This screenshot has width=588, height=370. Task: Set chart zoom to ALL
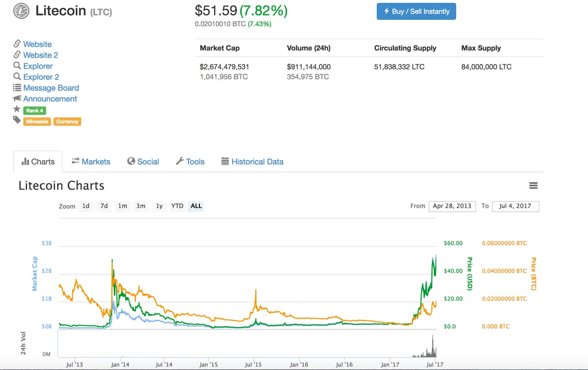pyautogui.click(x=196, y=206)
